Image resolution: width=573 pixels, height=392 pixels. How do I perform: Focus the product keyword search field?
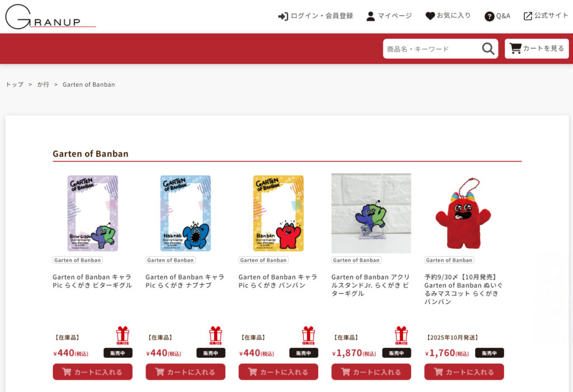[x=432, y=49]
